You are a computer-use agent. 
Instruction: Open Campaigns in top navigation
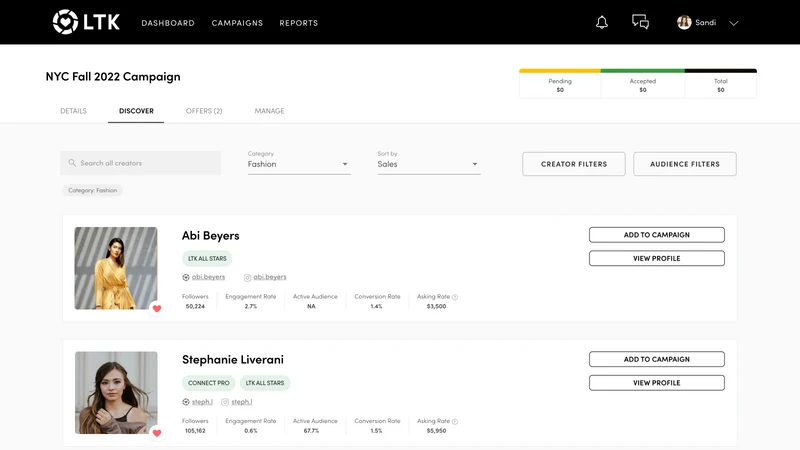coord(237,23)
